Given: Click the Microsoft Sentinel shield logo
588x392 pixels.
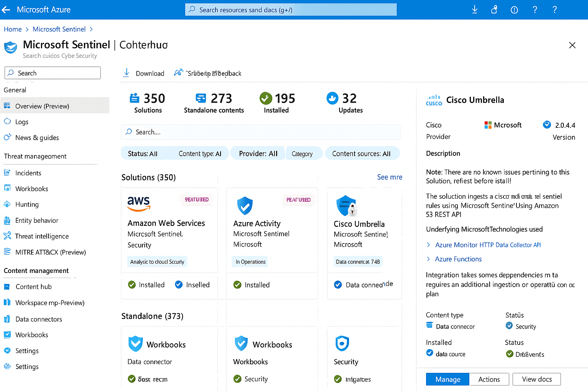Looking at the screenshot, I should (11, 48).
